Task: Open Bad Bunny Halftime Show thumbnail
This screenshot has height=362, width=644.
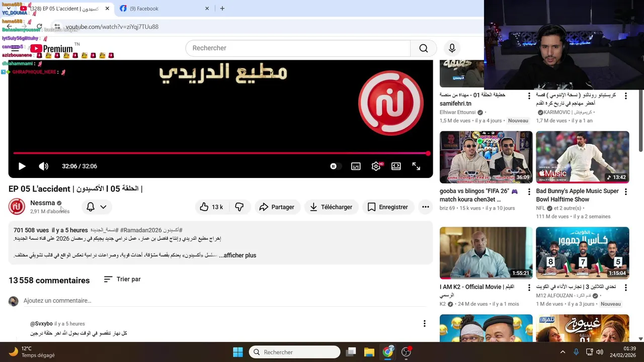Action: coord(583,157)
